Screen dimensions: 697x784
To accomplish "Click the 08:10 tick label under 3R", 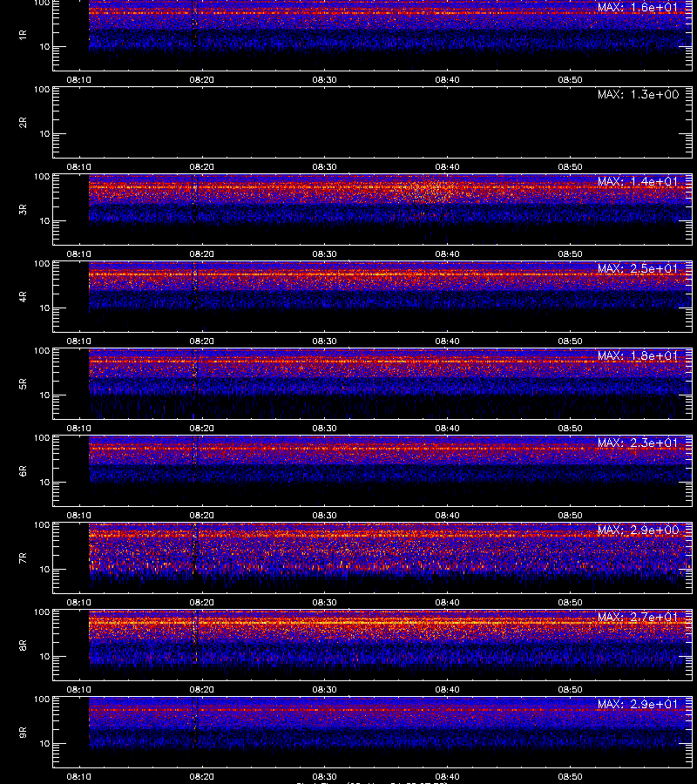I will pos(79,254).
